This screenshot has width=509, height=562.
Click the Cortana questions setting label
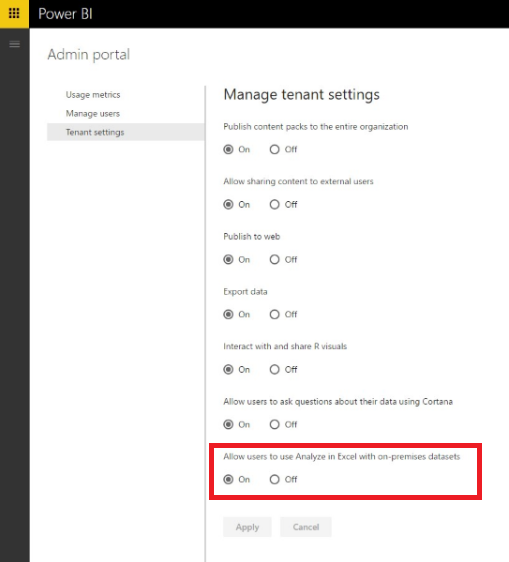[338, 402]
